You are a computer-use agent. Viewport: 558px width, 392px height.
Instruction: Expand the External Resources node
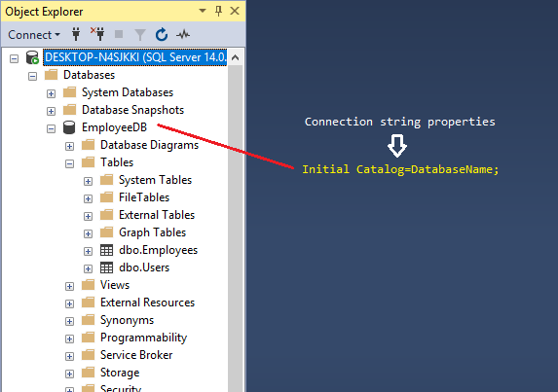[70, 303]
